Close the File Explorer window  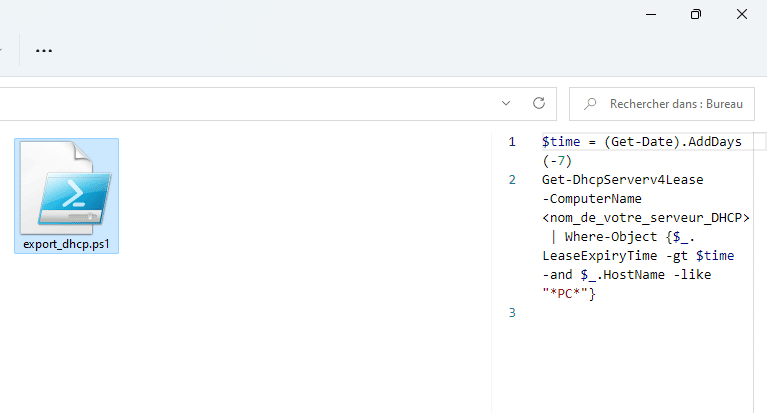click(742, 14)
